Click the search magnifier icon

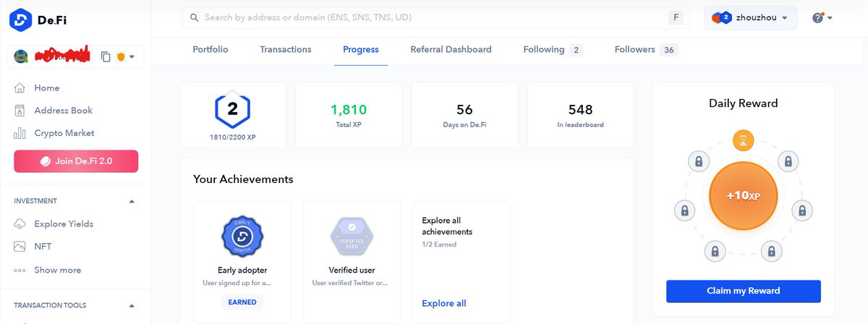tap(194, 17)
